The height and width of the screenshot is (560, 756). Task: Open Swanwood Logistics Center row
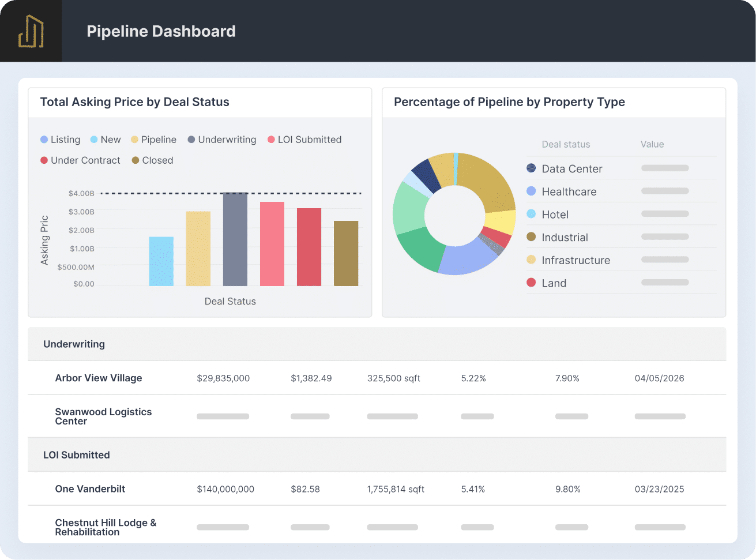[x=377, y=416]
